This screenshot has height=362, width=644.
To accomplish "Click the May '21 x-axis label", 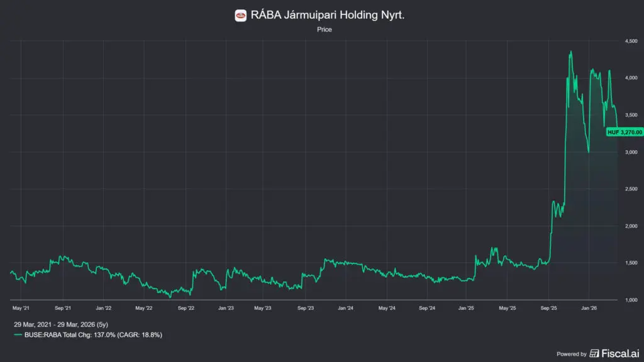I will (21, 308).
